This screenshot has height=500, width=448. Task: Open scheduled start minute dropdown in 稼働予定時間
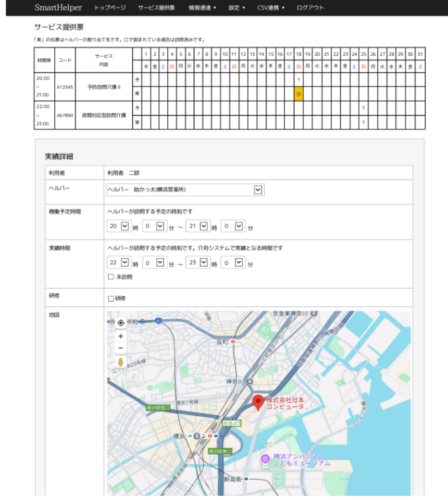coord(154,226)
